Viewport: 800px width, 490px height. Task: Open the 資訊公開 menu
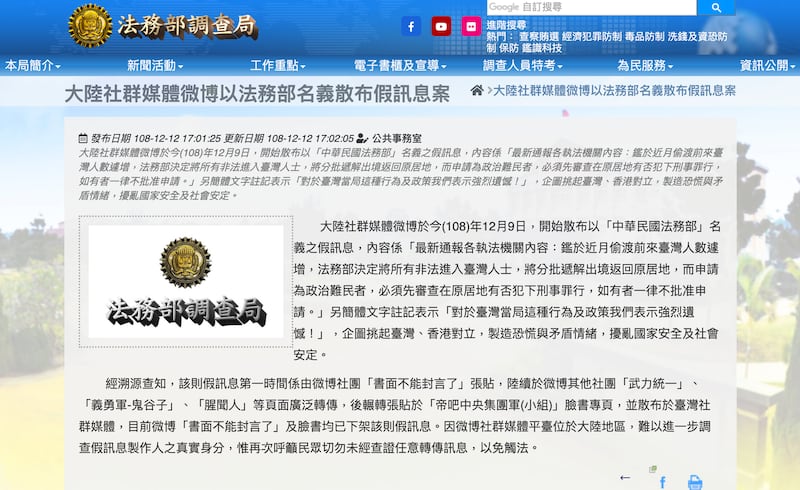pyautogui.click(x=767, y=65)
